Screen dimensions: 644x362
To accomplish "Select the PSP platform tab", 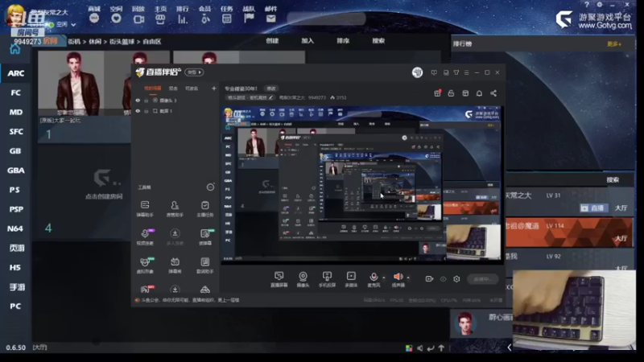I will [15, 209].
